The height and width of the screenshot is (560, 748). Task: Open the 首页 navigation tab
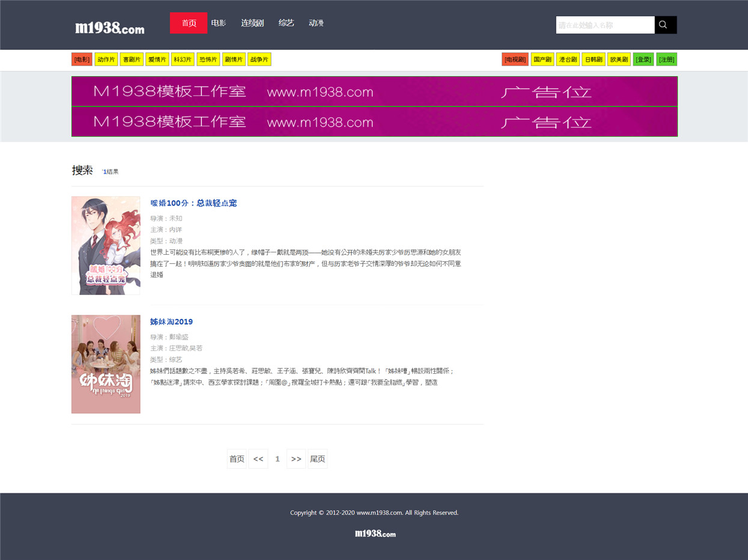(x=189, y=23)
